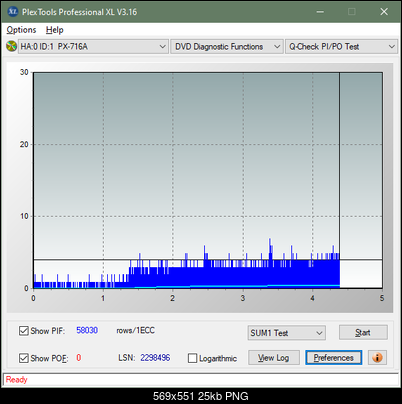Click the POF value 0
This screenshot has height=404, width=402.
tap(79, 358)
